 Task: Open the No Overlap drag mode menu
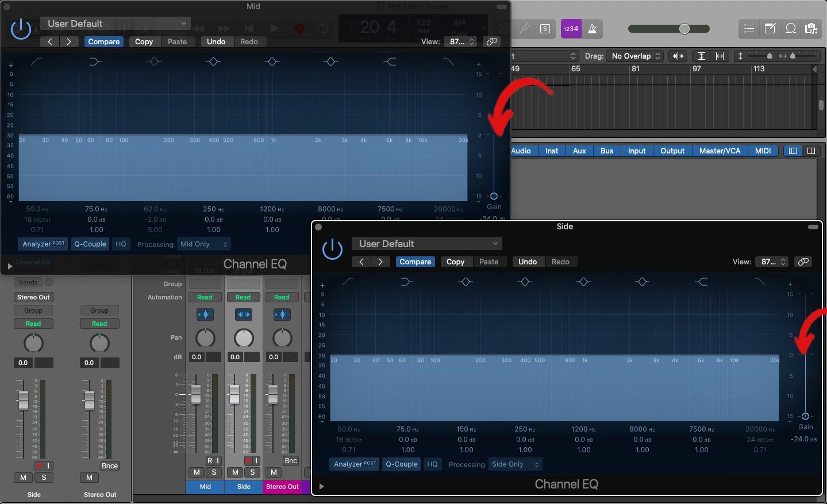pos(634,56)
